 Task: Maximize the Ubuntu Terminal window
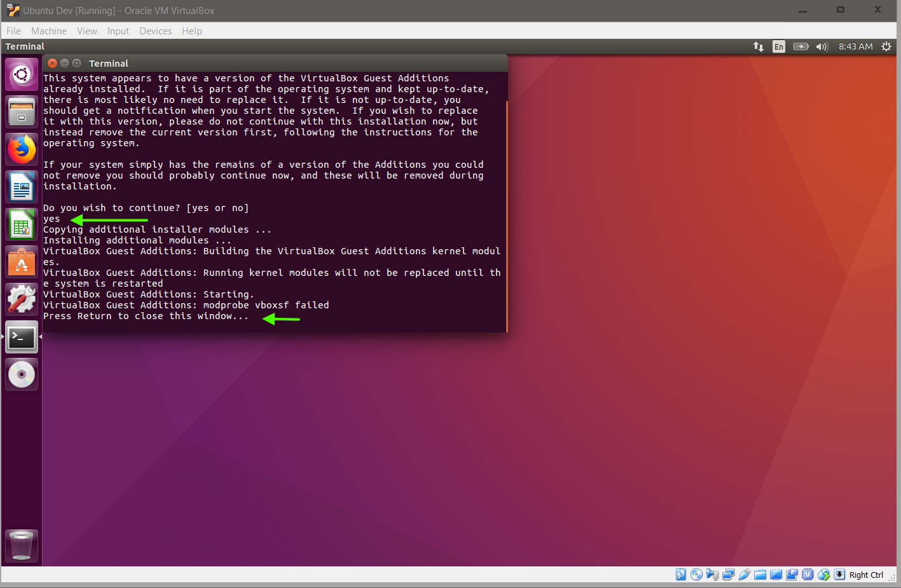76,63
